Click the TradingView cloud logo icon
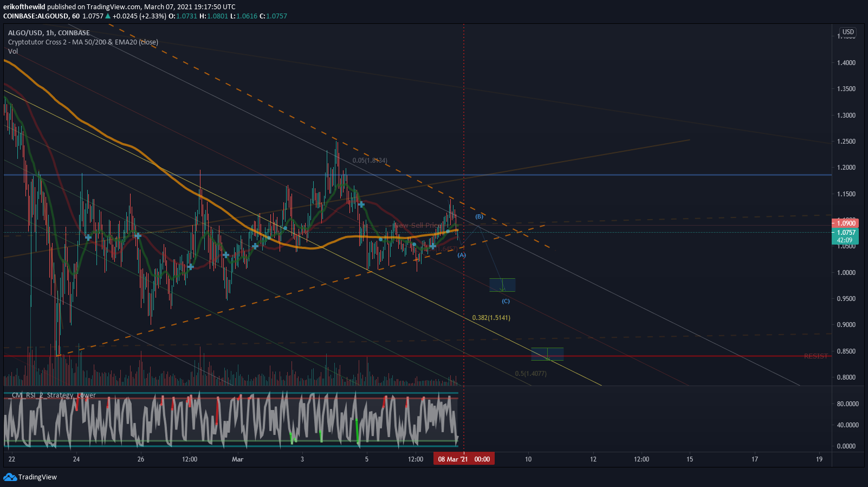 tap(10, 477)
